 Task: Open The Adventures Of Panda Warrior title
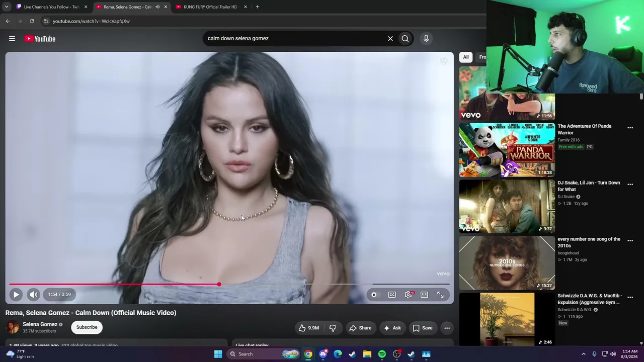coord(584,130)
